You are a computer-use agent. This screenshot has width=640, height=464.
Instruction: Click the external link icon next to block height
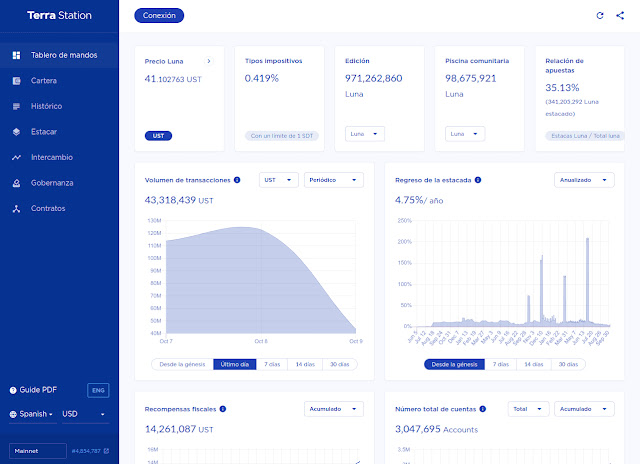tap(106, 451)
